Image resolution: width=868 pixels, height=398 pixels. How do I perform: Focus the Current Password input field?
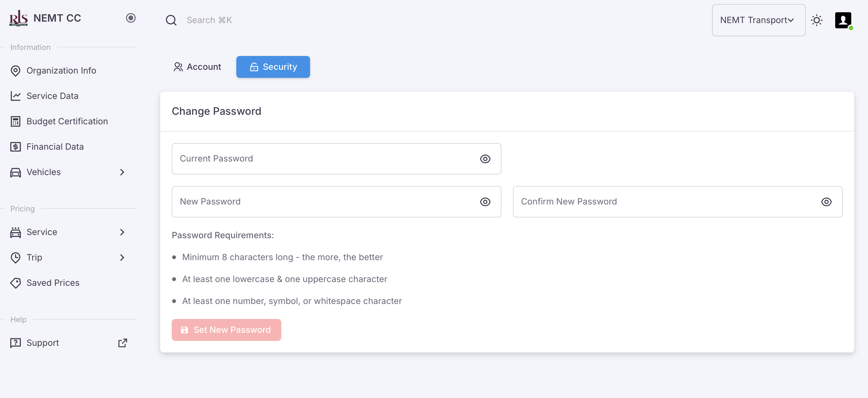[323, 159]
